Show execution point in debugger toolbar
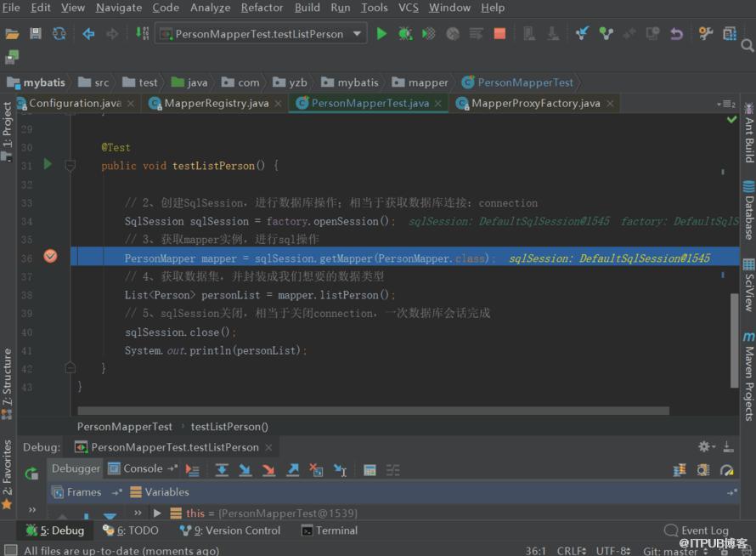Screen dimensions: 756x556 point(192,470)
